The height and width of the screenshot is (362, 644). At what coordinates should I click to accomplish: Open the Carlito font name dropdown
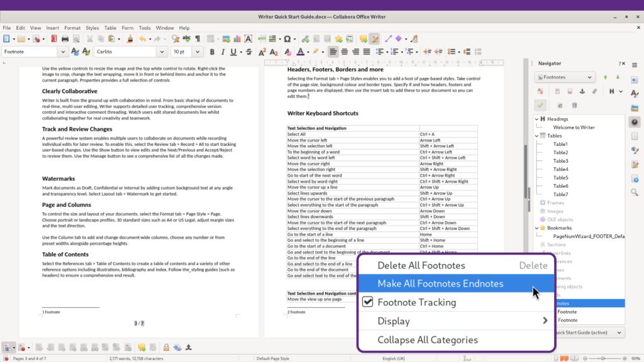[x=162, y=52]
